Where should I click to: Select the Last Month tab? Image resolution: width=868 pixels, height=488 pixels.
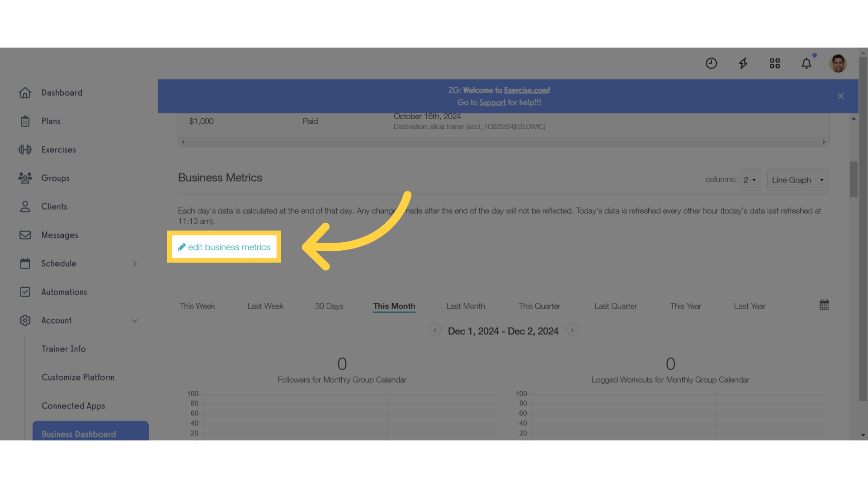point(466,305)
